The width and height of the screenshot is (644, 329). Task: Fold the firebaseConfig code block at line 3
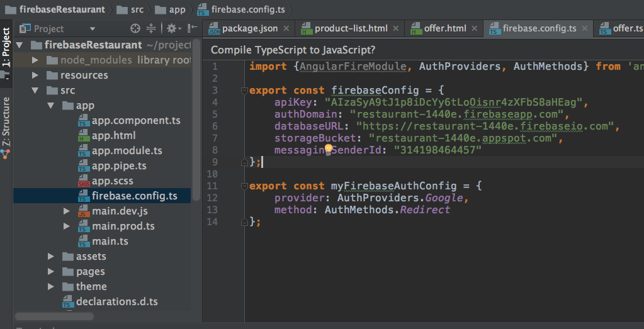coord(244,91)
